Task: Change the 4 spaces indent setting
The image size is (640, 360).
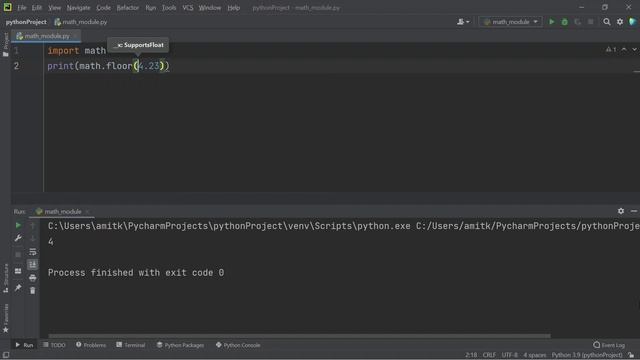Action: pyautogui.click(x=535, y=355)
